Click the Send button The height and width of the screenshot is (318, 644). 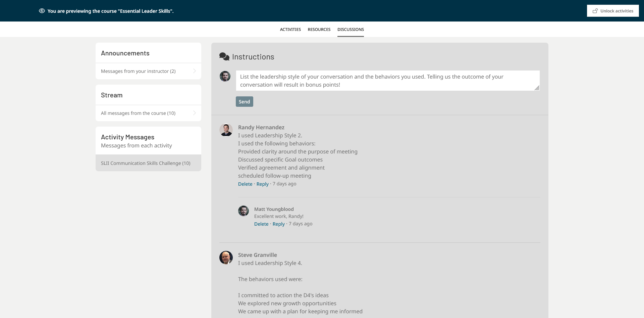(x=245, y=102)
